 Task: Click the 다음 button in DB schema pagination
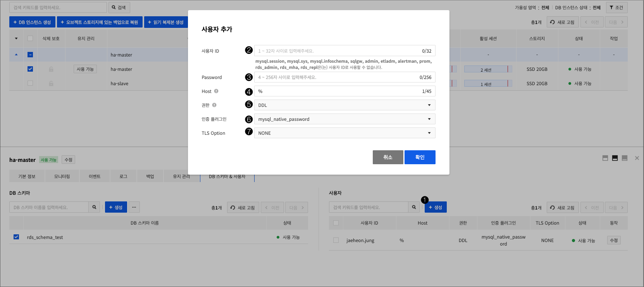(296, 208)
